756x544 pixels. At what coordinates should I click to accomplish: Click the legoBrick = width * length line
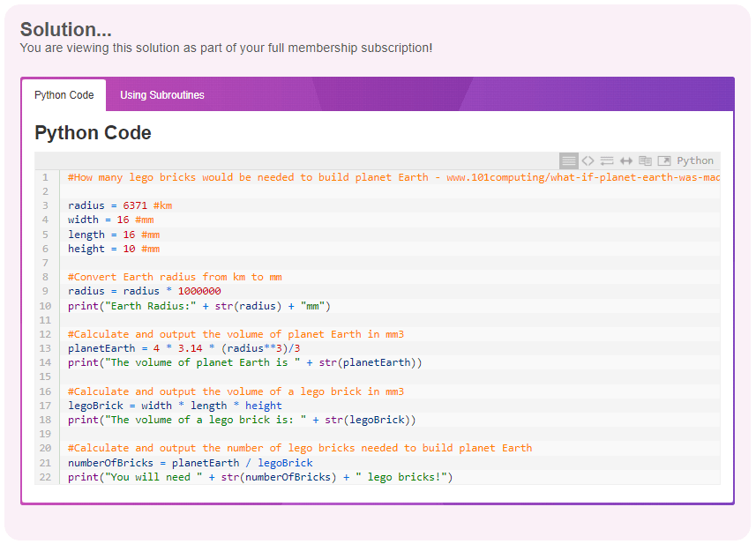point(175,406)
